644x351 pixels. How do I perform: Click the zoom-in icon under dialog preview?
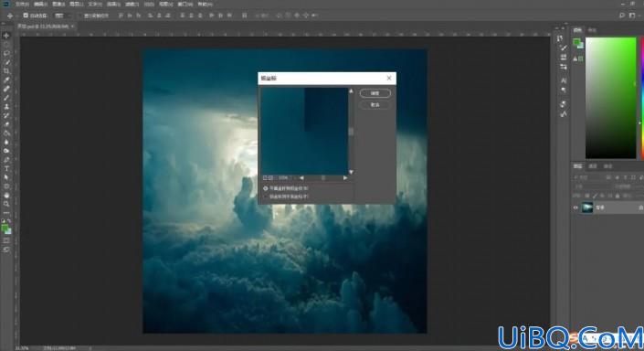tap(270, 178)
